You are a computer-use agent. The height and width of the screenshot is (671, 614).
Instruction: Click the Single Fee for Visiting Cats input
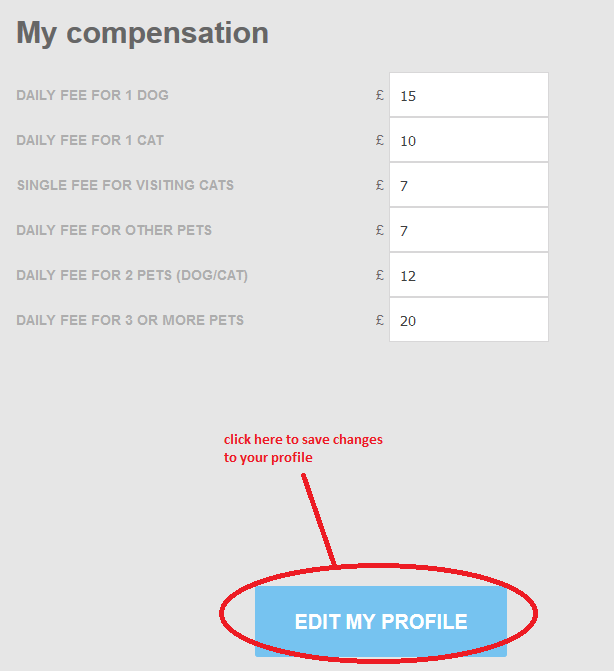[x=468, y=186]
